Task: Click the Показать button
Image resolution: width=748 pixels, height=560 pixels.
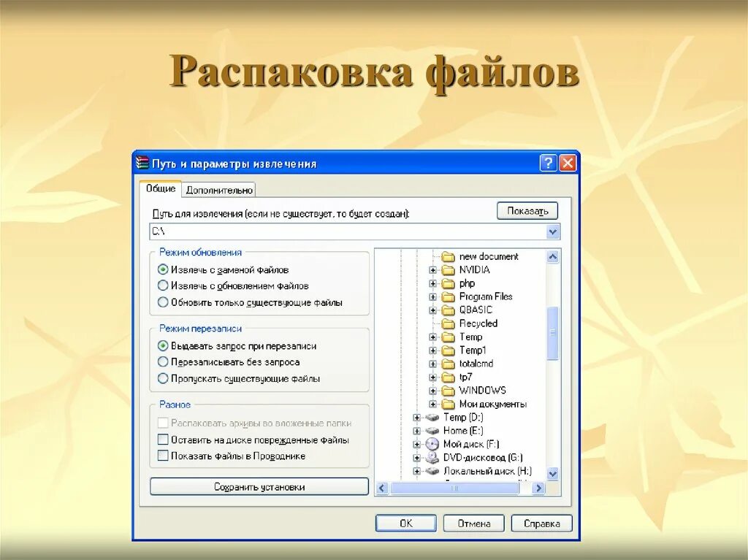Action: [527, 211]
